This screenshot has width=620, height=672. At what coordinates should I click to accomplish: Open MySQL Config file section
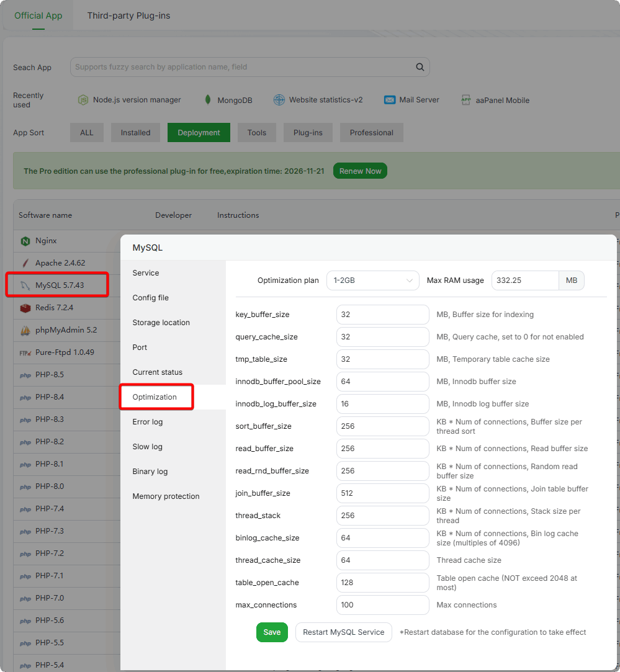(173, 298)
